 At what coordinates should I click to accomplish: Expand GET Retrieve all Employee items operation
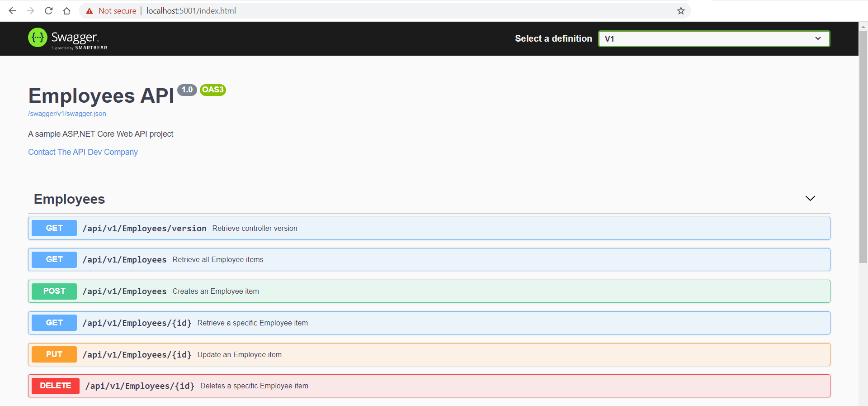click(429, 259)
